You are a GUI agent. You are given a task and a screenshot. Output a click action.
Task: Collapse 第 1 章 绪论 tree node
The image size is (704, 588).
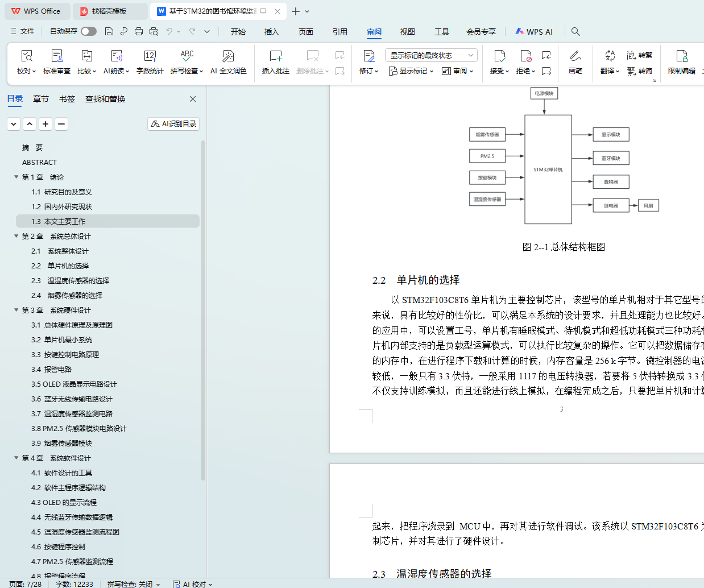[x=16, y=177]
